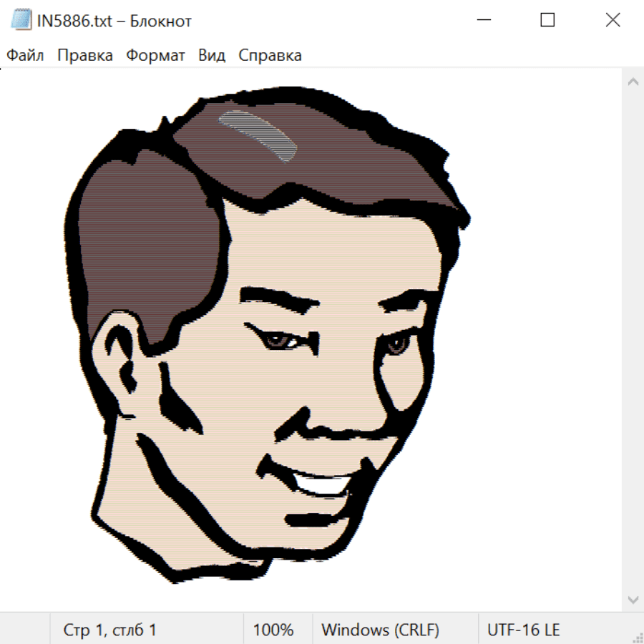Minimize the Блокнот window
Viewport: 644px width, 644px height.
coord(482,21)
